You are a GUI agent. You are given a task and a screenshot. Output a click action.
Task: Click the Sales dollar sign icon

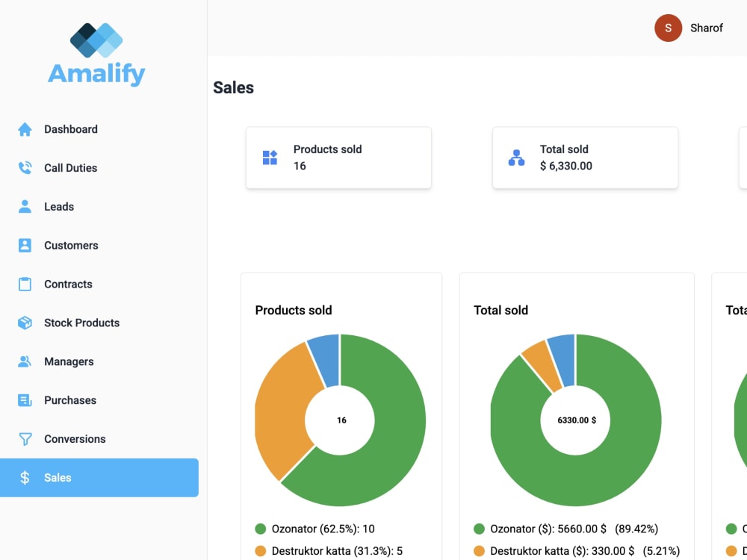[25, 478]
